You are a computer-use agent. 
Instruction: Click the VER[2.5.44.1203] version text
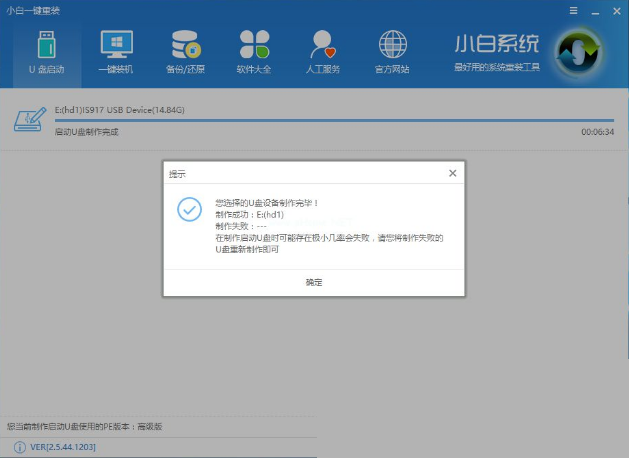62,446
